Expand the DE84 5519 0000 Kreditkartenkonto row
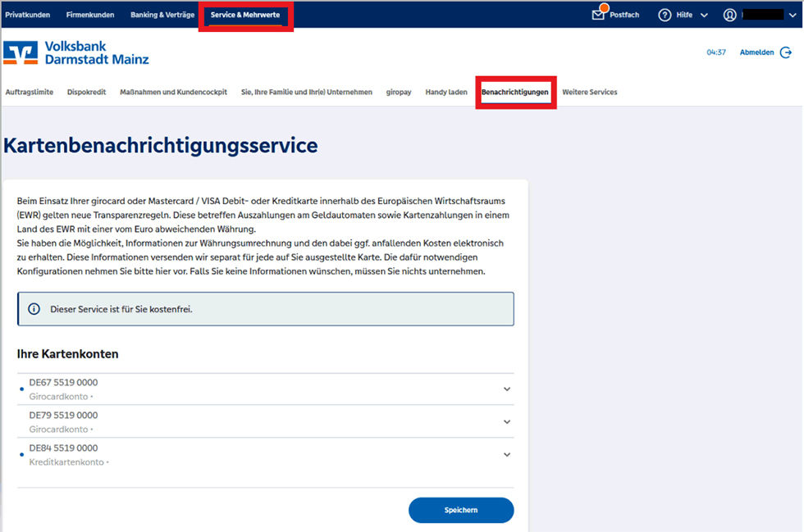 click(266, 455)
